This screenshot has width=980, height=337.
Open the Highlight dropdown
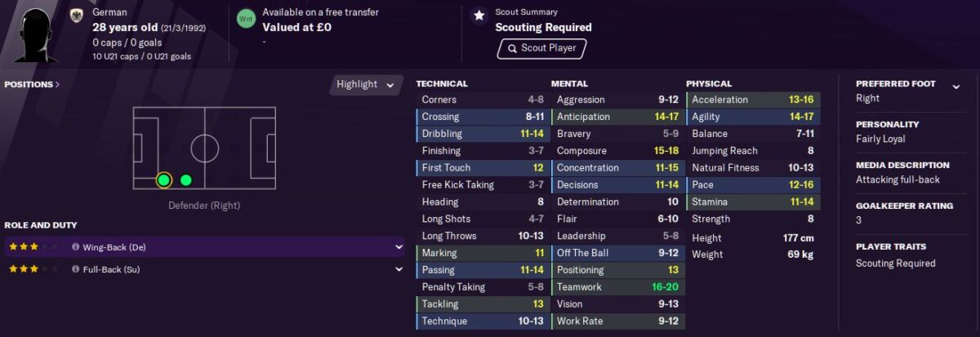(367, 84)
